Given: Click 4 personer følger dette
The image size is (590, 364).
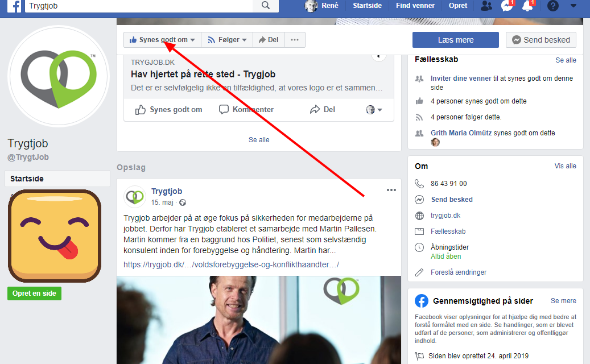Looking at the screenshot, I should pyautogui.click(x=466, y=117).
